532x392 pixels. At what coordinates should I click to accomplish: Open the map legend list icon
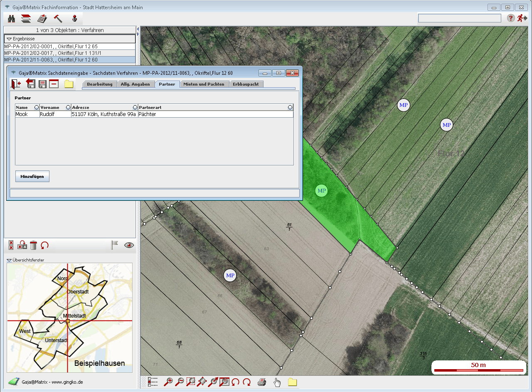[153, 382]
